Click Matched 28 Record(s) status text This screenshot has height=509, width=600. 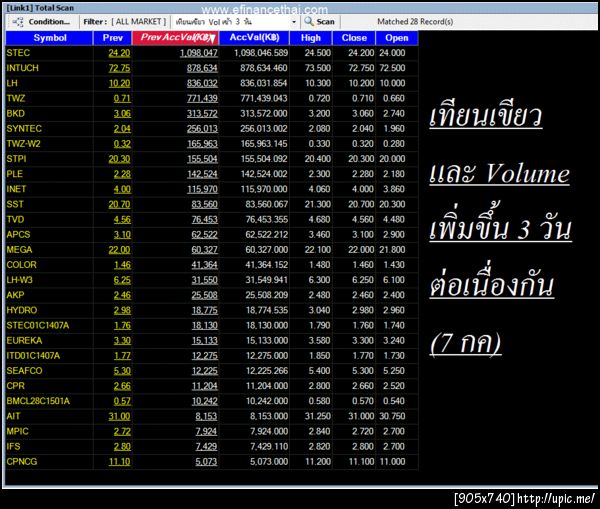(415, 22)
